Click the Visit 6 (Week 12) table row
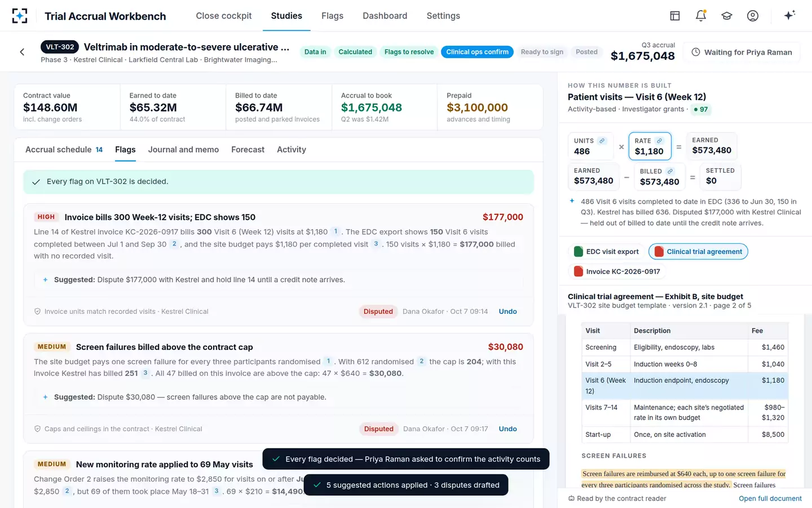The image size is (812, 508). click(x=685, y=386)
